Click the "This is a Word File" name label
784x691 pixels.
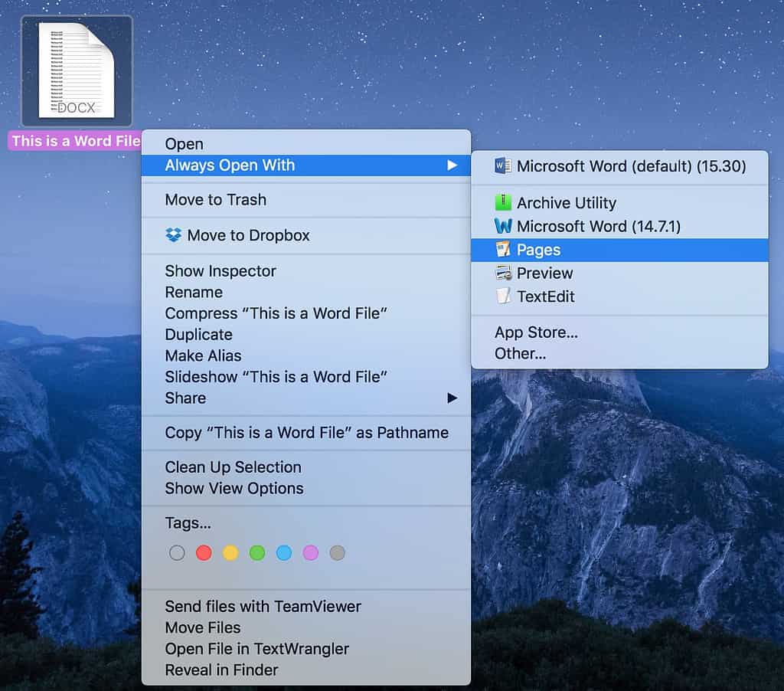point(74,141)
